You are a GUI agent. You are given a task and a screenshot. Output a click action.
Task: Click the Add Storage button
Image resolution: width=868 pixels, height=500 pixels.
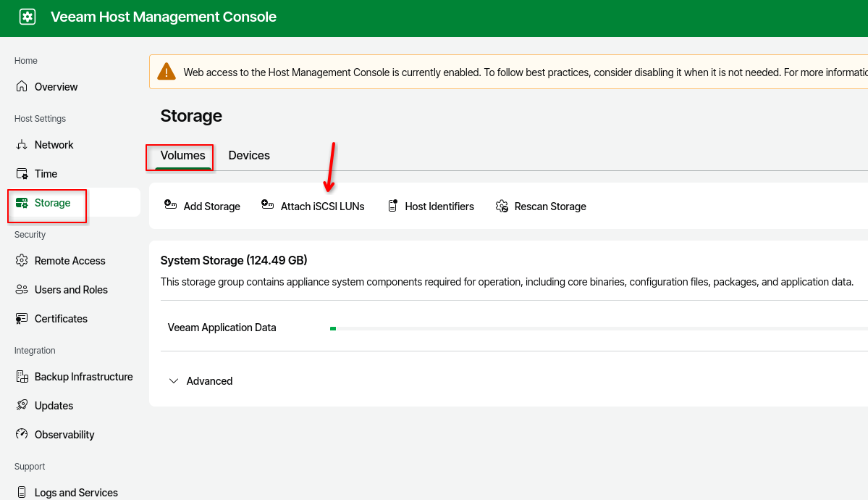202,207
